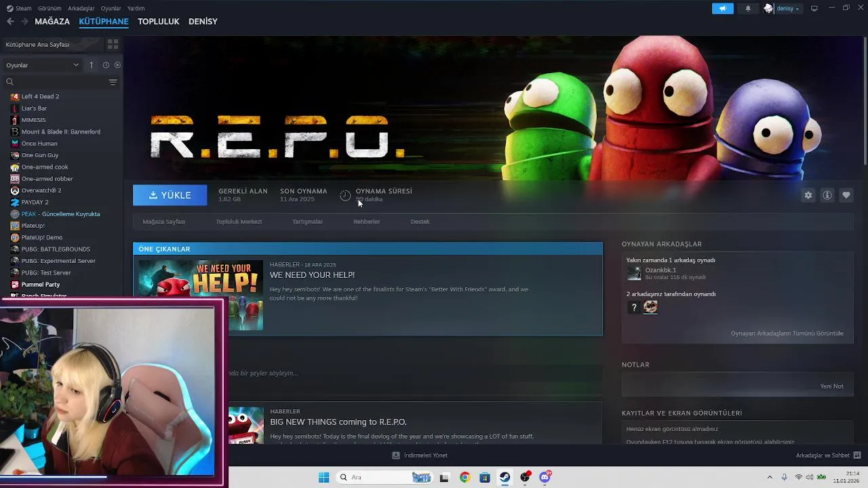Expand the Oyunlar filter dropdown
The width and height of the screenshot is (868, 488).
tap(42, 65)
